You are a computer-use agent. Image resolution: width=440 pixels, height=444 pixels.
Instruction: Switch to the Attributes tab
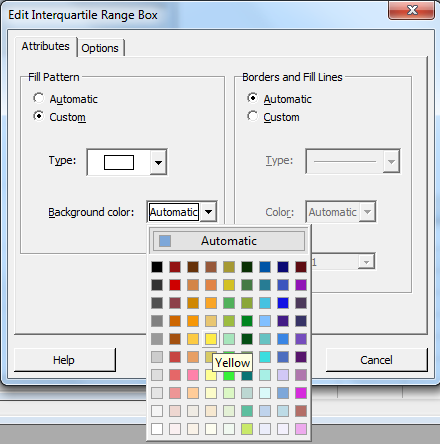click(x=46, y=46)
